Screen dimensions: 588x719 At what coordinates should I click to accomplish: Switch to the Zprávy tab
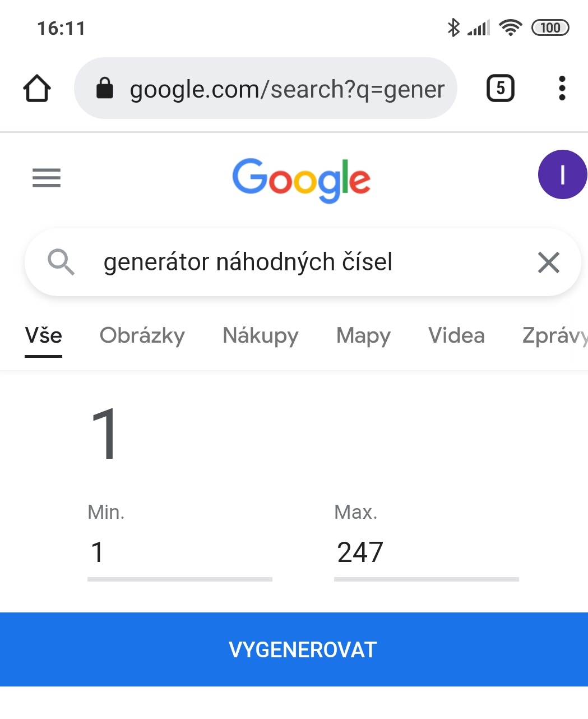pos(554,336)
